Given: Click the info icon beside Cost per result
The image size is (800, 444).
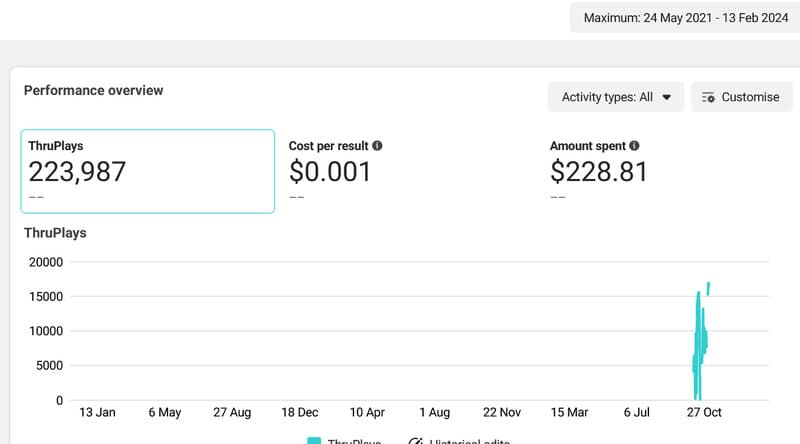Looking at the screenshot, I should point(376,146).
